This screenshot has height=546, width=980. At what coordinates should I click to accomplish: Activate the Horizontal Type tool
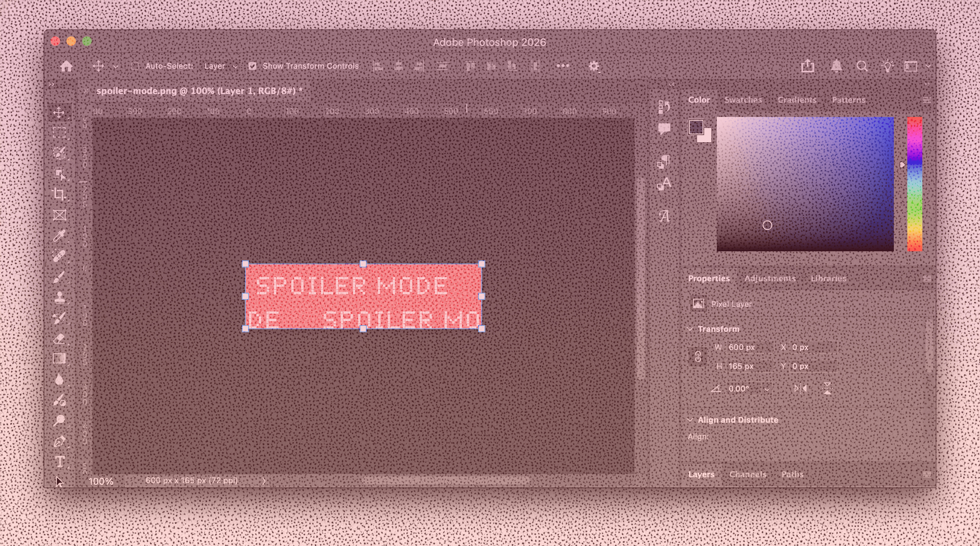pos(60,461)
